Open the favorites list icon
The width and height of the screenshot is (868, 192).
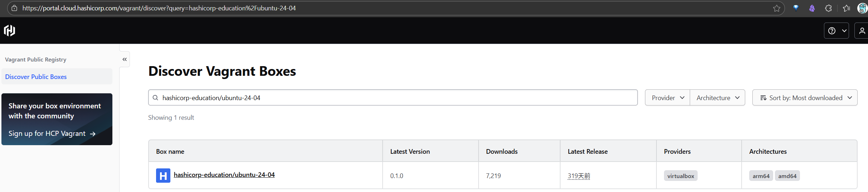(x=846, y=8)
